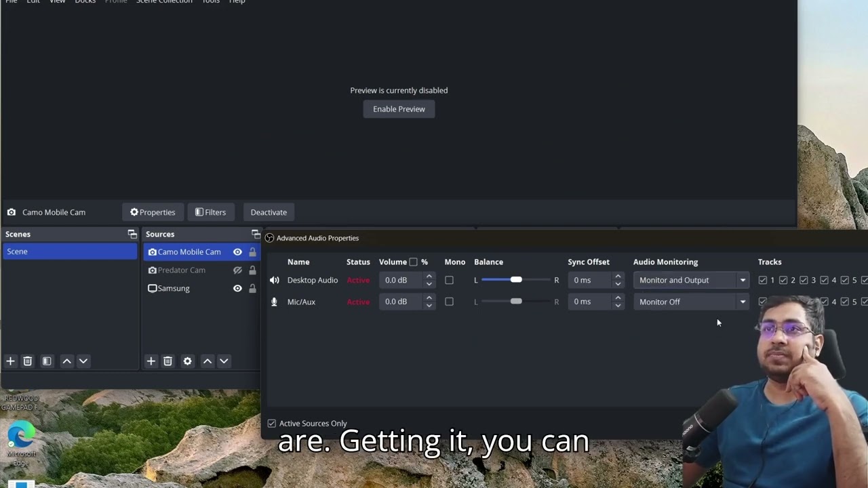Viewport: 868px width, 488px height.
Task: Mute Desktop Audio via speaker icon
Action: click(274, 280)
